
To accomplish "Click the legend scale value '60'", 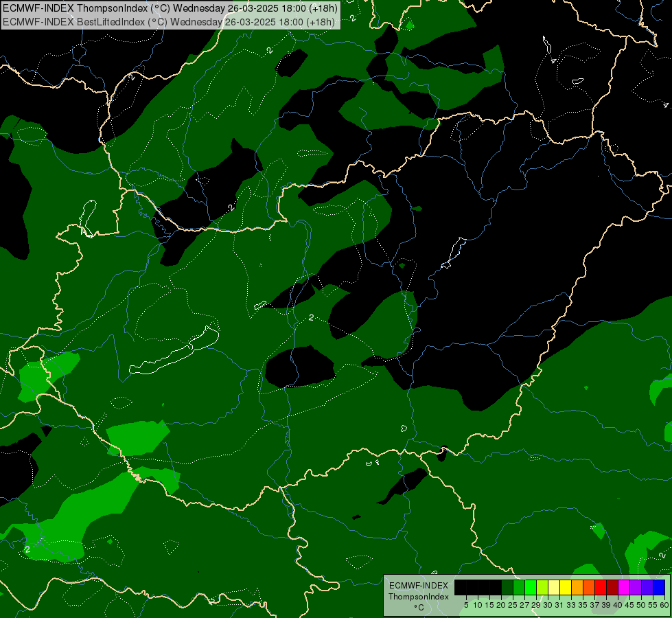I will [x=664, y=605].
